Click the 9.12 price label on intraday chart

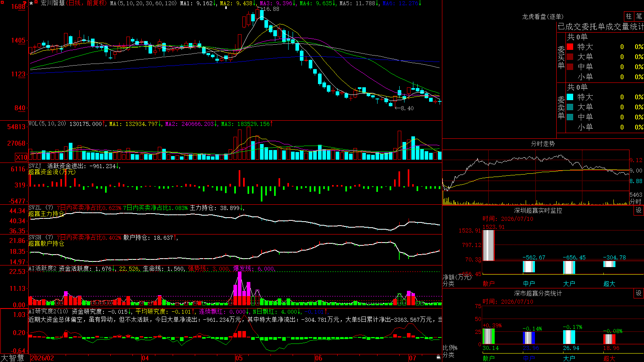coord(636,160)
